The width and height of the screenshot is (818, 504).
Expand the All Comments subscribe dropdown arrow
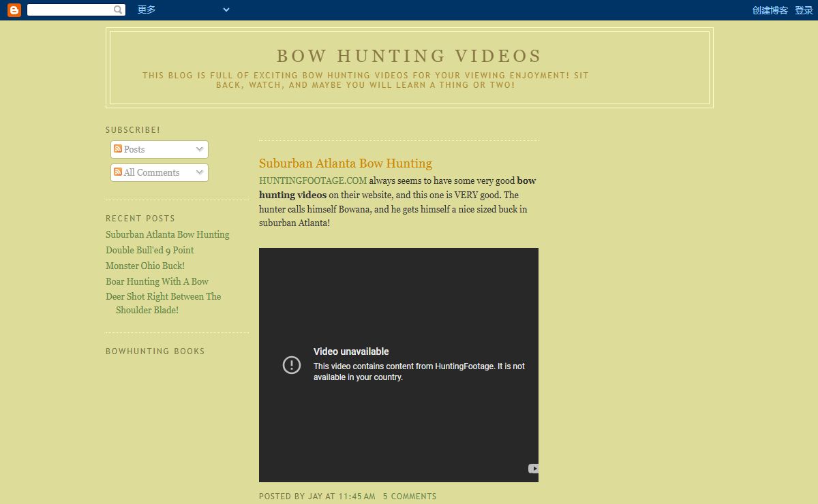click(x=200, y=172)
